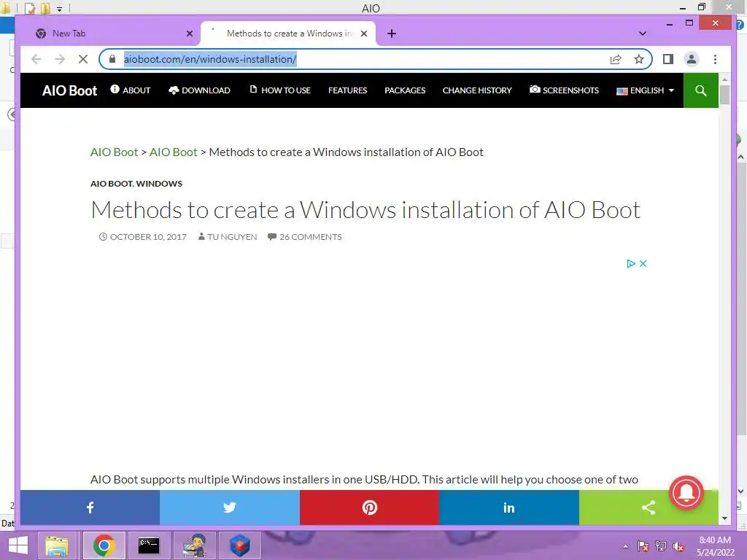Open the taskbar clock showing 8:40 AM
This screenshot has width=747, height=560.
click(715, 546)
